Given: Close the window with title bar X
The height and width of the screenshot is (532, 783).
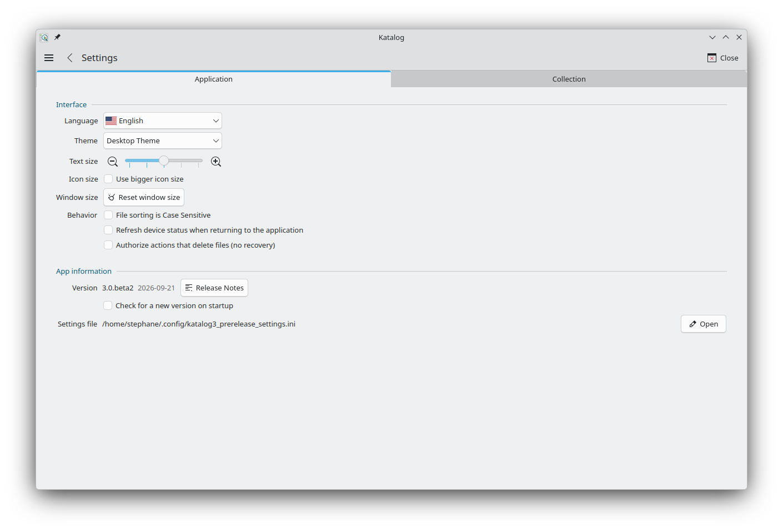Looking at the screenshot, I should click(739, 37).
